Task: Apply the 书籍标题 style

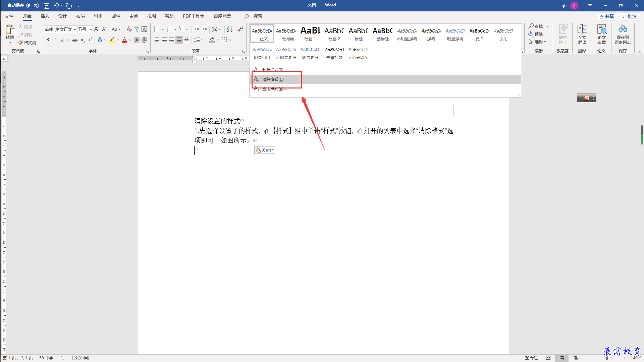Action: pyautogui.click(x=334, y=53)
